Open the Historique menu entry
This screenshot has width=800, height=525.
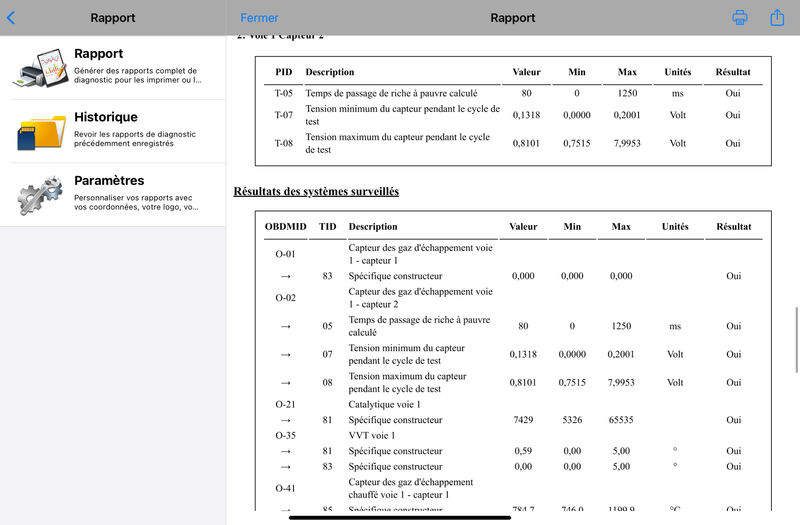click(113, 131)
